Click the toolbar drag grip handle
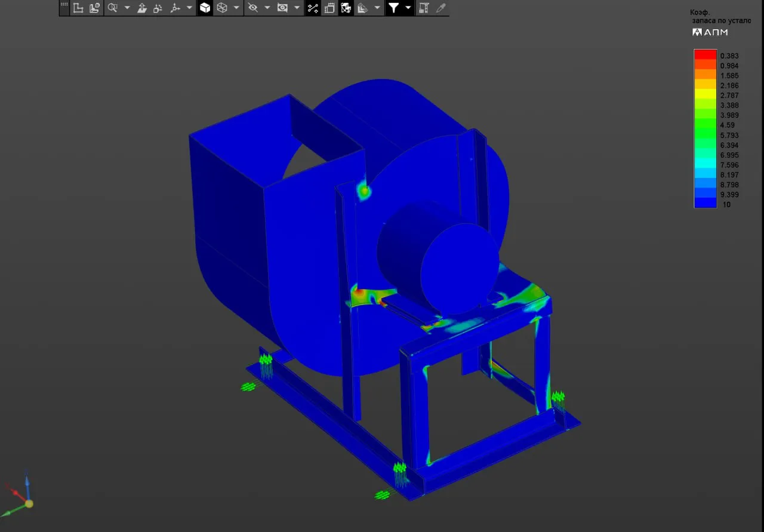This screenshot has height=532, width=764. pyautogui.click(x=64, y=7)
